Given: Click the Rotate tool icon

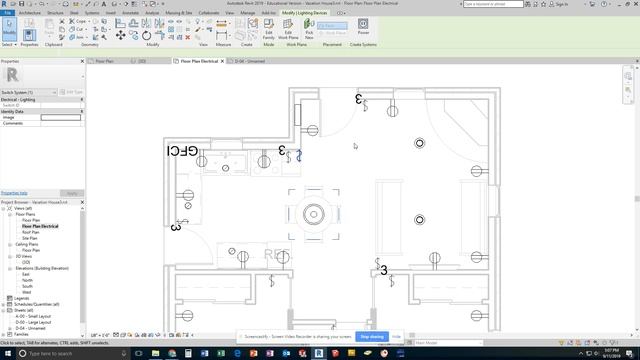Looking at the screenshot, I should (x=147, y=36).
